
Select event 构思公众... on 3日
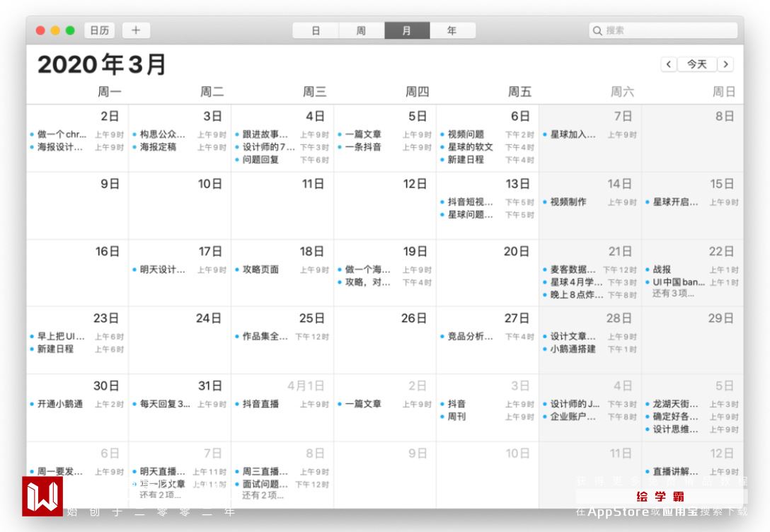coord(180,134)
